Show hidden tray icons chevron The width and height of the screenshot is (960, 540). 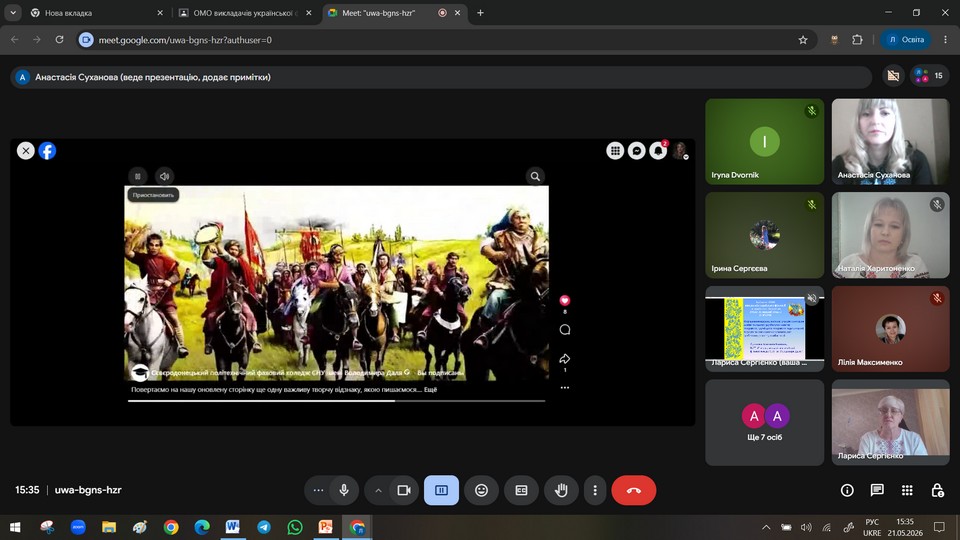tap(766, 527)
